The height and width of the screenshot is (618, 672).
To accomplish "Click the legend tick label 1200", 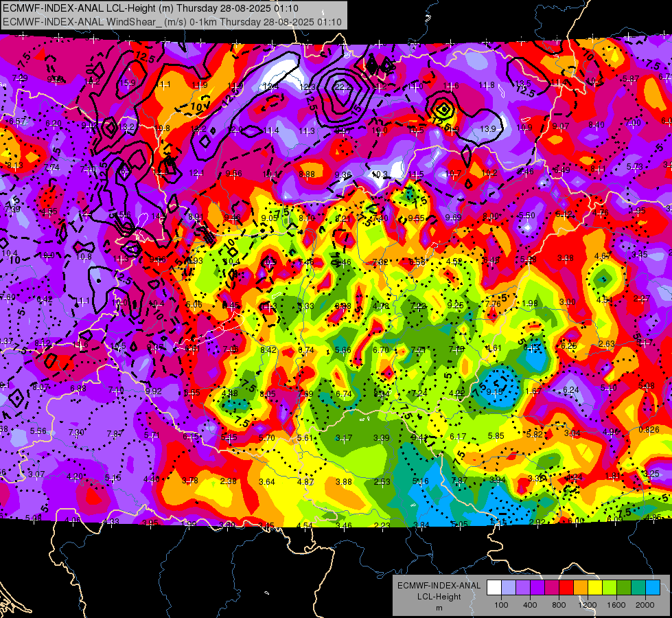I will coord(587,605).
